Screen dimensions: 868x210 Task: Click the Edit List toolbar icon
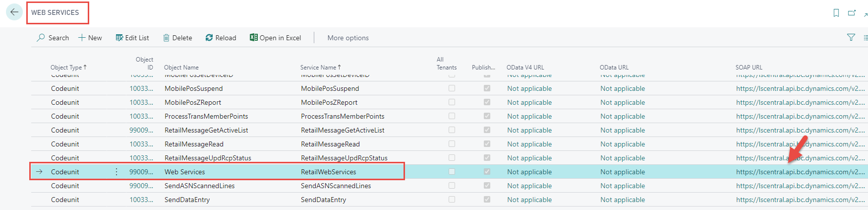[119, 38]
